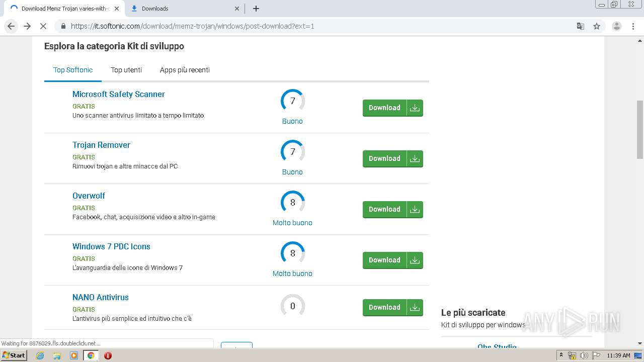Click the forward navigation arrow

coord(27,26)
